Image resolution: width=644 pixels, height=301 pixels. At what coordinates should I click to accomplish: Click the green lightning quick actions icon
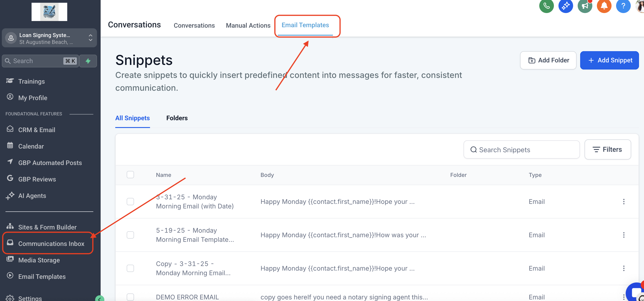pyautogui.click(x=88, y=61)
